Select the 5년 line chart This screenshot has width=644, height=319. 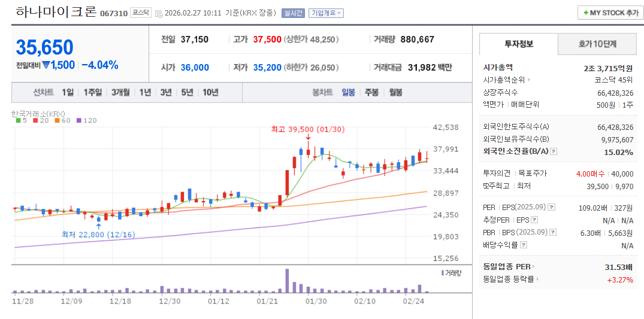187,92
